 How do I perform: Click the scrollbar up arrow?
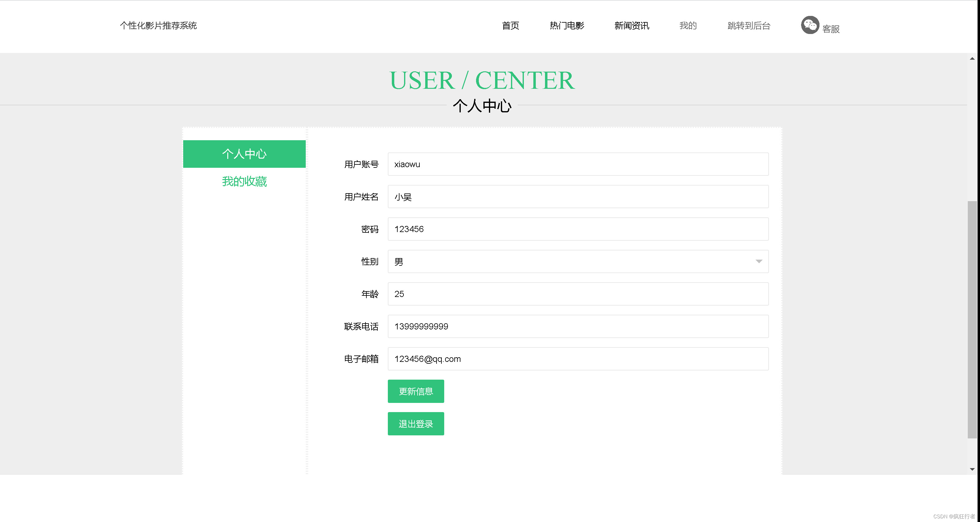point(972,58)
